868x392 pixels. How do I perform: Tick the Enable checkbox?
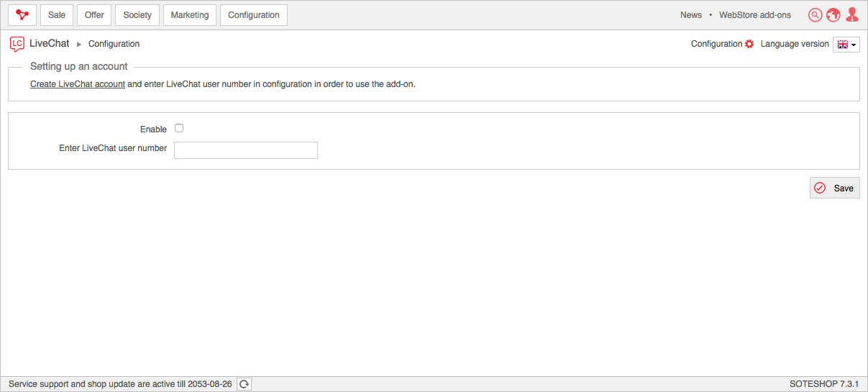point(179,128)
